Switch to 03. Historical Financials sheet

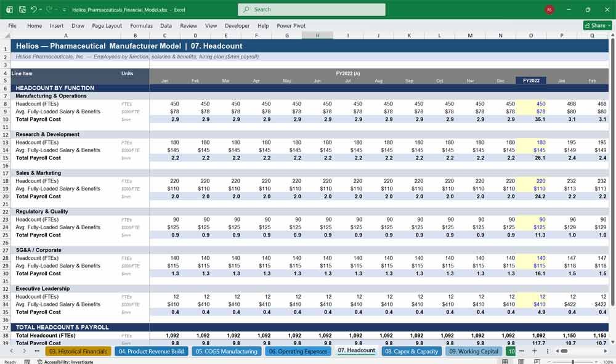point(78,352)
